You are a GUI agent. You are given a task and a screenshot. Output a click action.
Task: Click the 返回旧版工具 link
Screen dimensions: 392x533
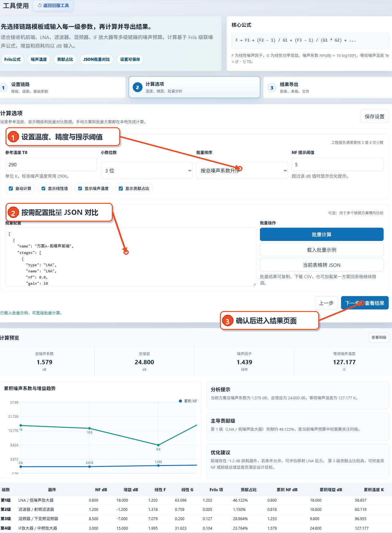point(53,6)
